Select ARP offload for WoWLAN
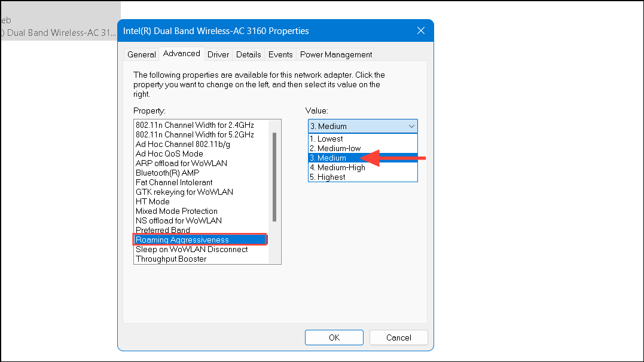This screenshot has width=644, height=362. pos(202,163)
